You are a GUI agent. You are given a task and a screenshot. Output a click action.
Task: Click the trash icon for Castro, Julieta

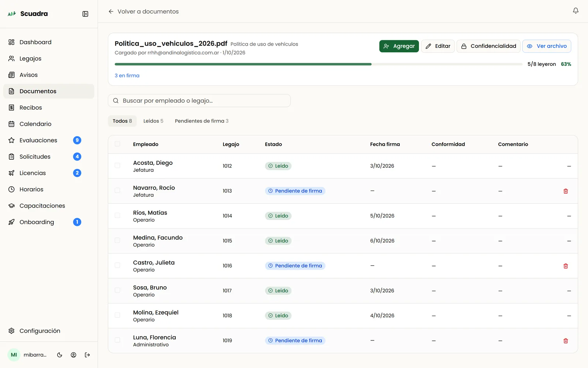[x=566, y=266]
